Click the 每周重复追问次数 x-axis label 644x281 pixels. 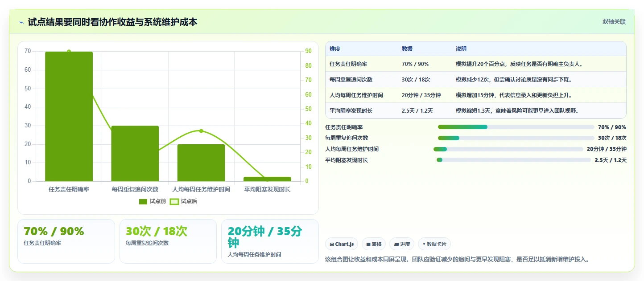(x=135, y=189)
